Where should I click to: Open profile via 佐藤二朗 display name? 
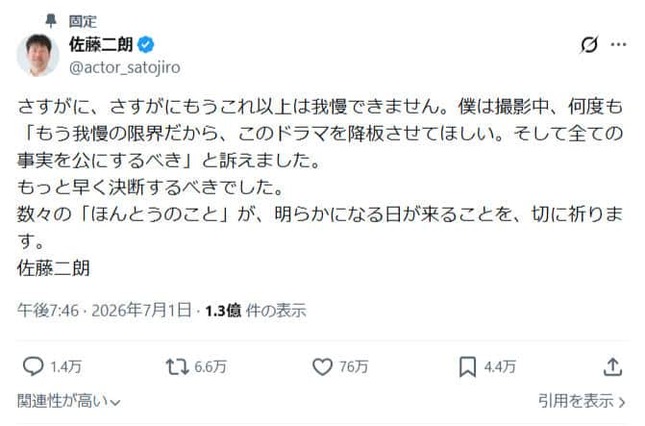tap(101, 44)
